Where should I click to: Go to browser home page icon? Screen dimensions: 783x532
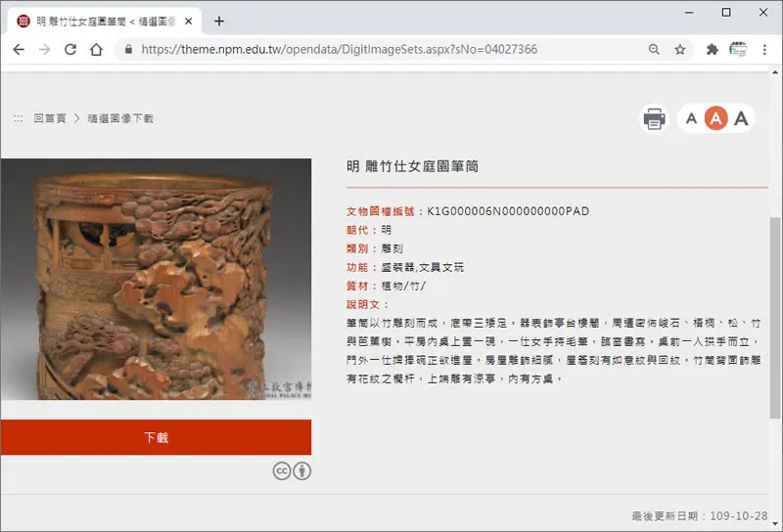[x=96, y=50]
